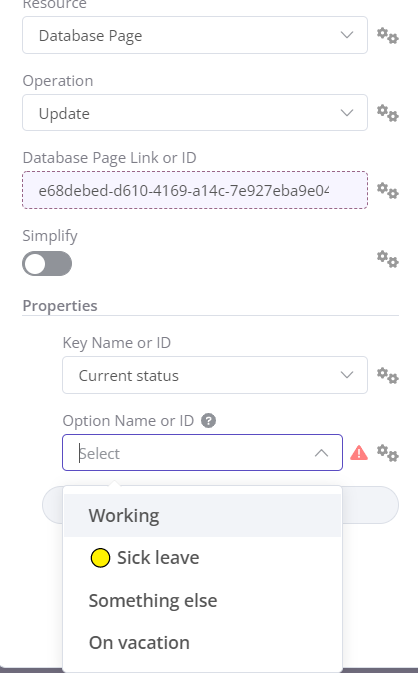
Task: Open gear icon beside Option Name select
Action: [388, 453]
